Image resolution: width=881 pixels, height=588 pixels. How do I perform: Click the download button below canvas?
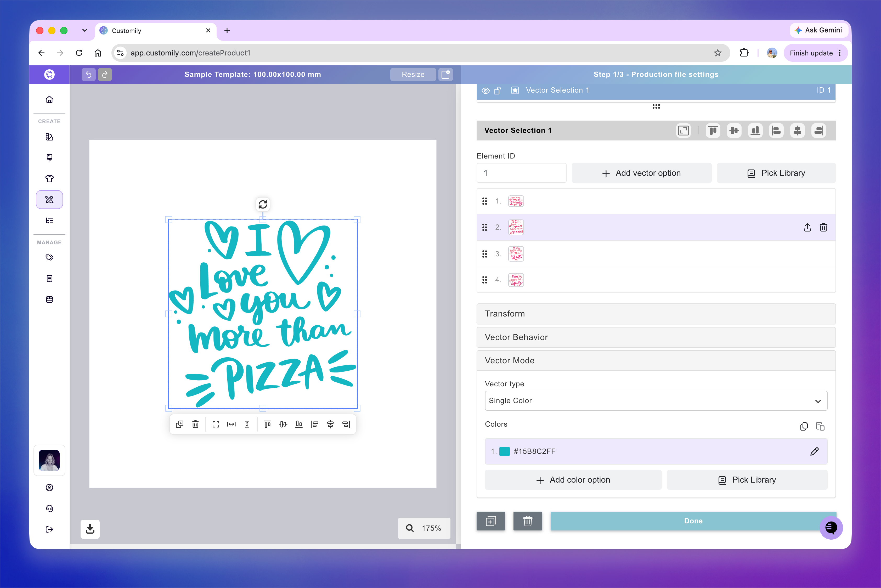coord(90,529)
